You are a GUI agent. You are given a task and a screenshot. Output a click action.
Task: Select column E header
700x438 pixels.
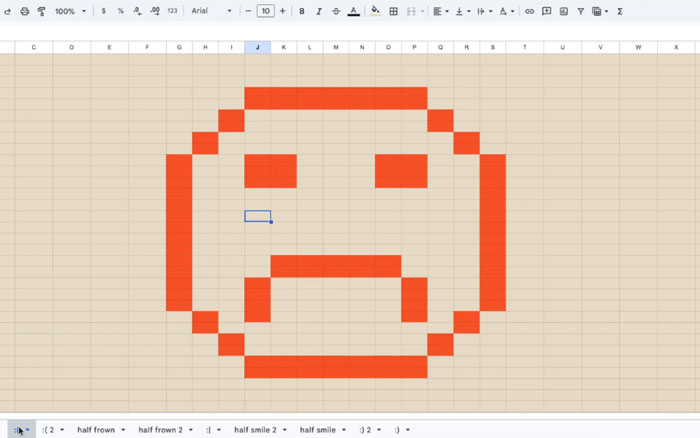(x=109, y=47)
